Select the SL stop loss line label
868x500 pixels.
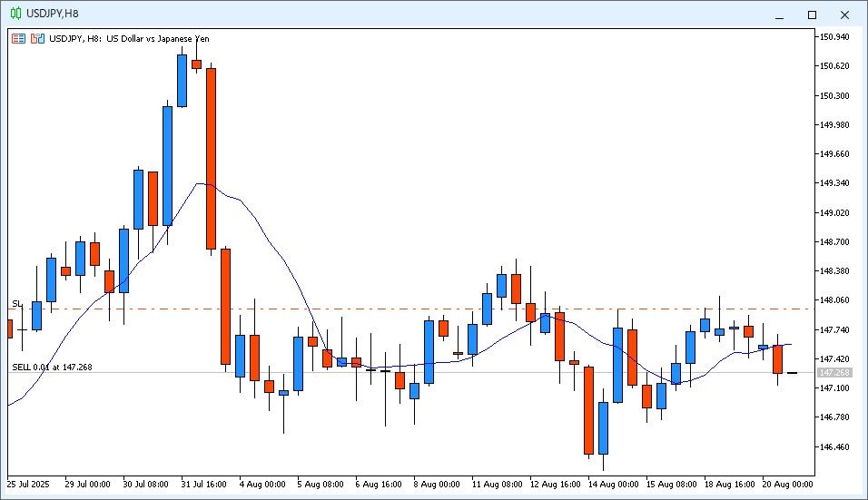(16, 303)
